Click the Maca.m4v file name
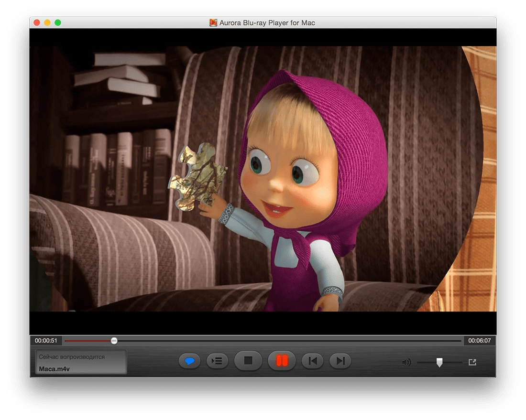 [55, 369]
